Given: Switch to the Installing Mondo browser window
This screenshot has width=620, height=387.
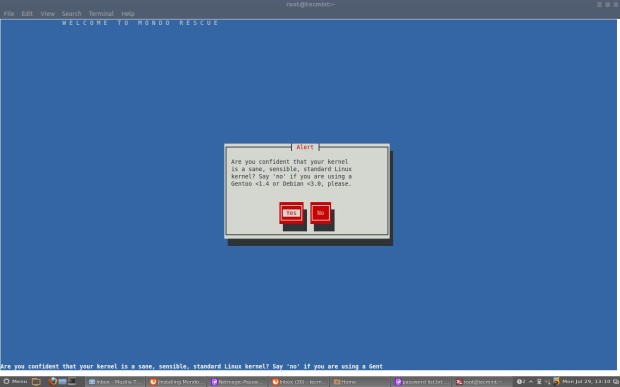Looking at the screenshot, I should coord(176,382).
